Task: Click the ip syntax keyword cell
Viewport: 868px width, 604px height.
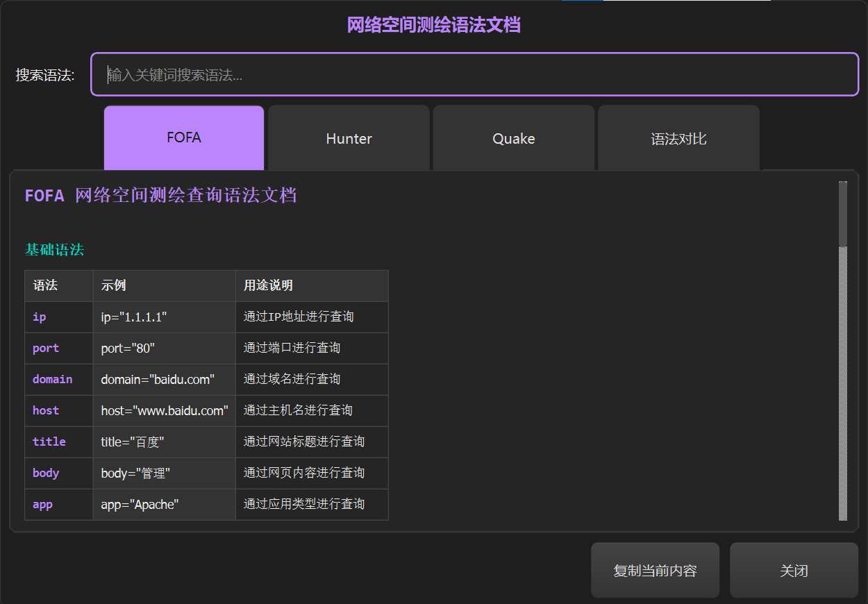Action: (x=40, y=317)
